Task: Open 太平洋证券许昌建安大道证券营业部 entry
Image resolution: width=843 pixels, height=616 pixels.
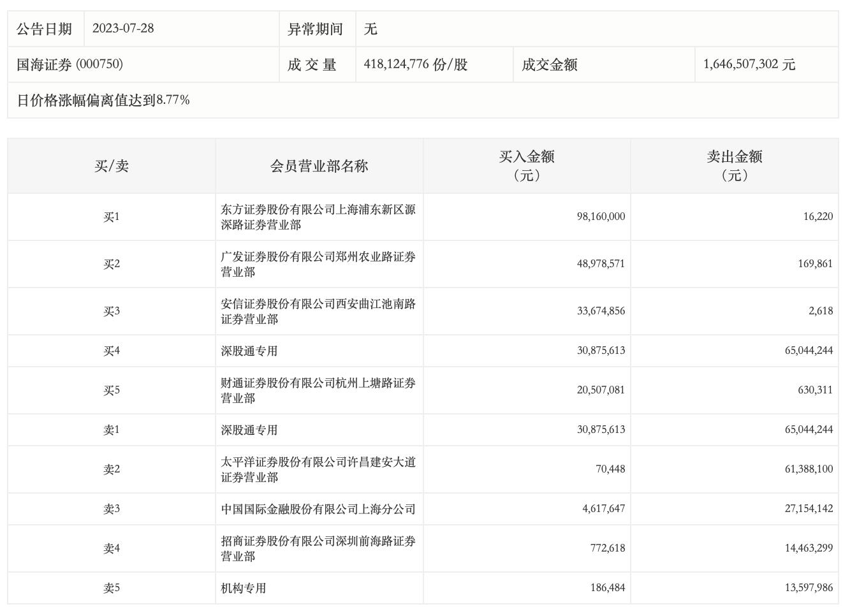Action: pyautogui.click(x=318, y=469)
